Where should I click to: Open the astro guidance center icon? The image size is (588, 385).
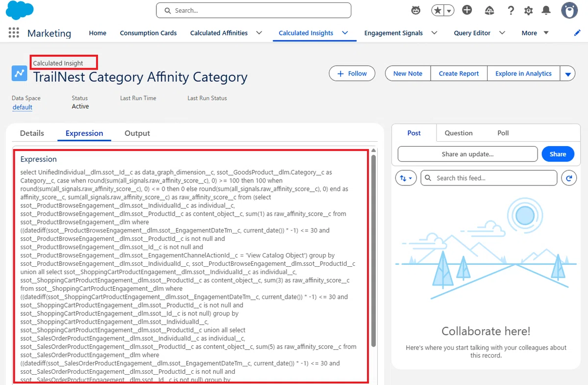pos(416,10)
